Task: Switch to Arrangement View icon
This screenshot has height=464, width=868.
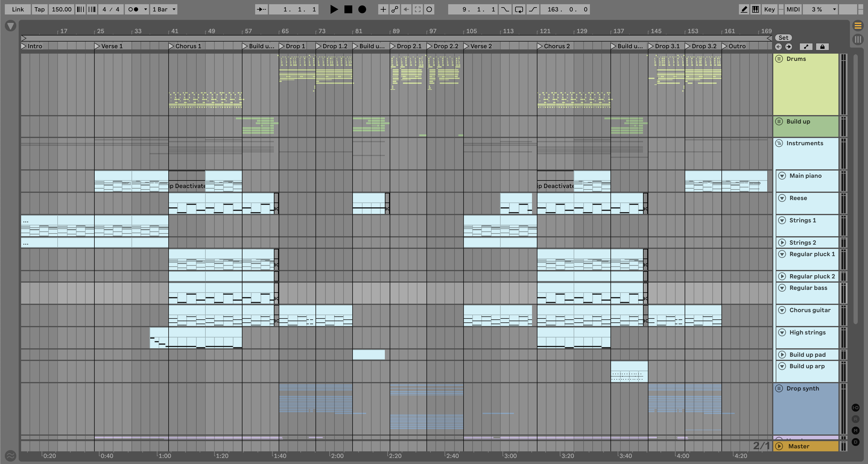Action: [858, 26]
